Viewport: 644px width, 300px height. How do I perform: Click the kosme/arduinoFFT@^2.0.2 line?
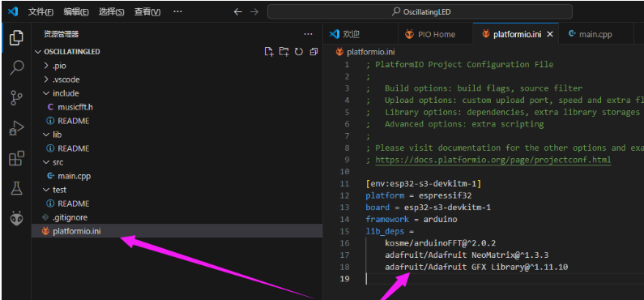pyautogui.click(x=441, y=243)
